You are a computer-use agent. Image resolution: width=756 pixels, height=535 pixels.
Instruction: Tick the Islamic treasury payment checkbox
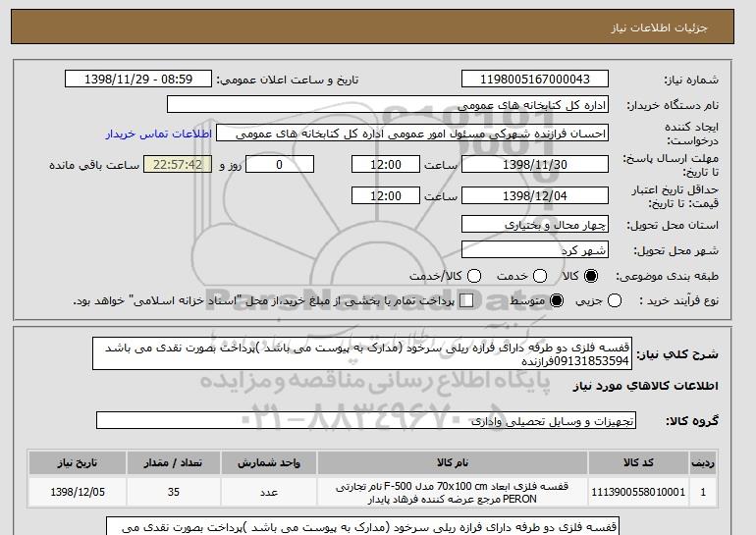click(x=466, y=300)
